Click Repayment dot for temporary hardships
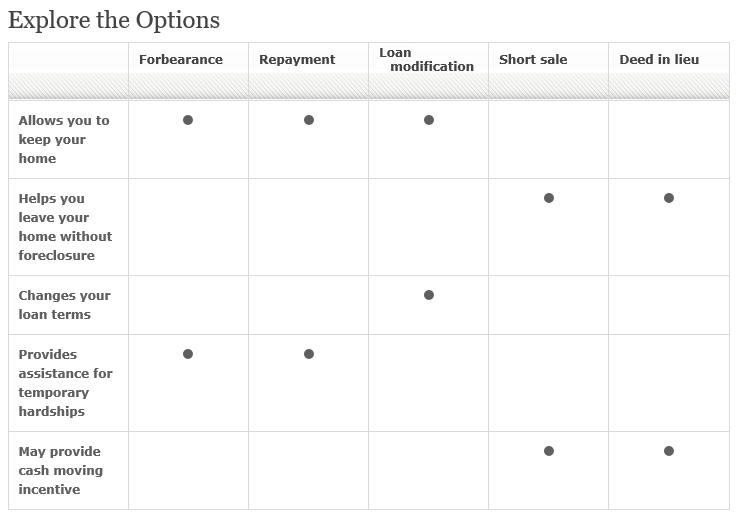738x516 pixels. coord(309,354)
